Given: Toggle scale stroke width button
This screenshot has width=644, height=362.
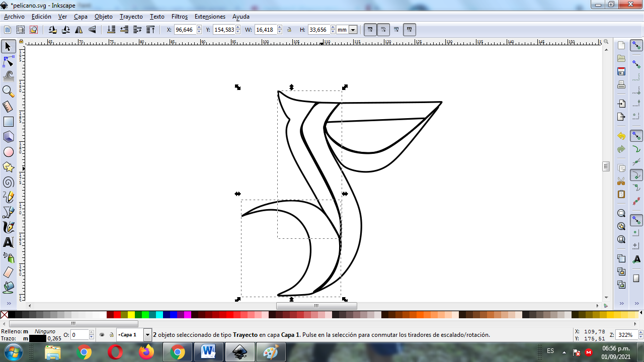Looking at the screenshot, I should point(370,30).
